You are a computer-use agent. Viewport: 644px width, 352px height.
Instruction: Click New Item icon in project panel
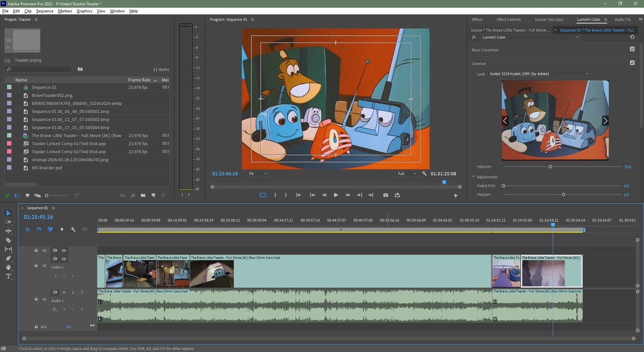pyautogui.click(x=152, y=195)
